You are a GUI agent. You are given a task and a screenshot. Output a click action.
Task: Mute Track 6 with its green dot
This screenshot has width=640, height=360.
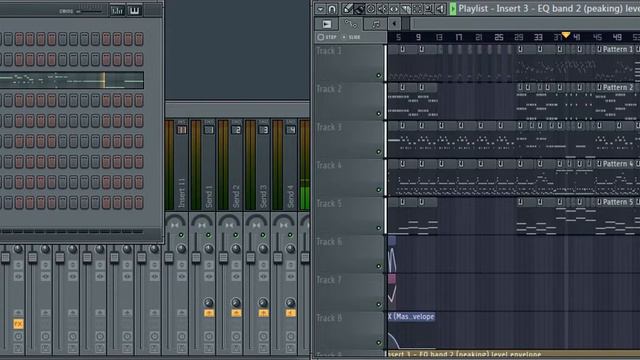click(378, 266)
